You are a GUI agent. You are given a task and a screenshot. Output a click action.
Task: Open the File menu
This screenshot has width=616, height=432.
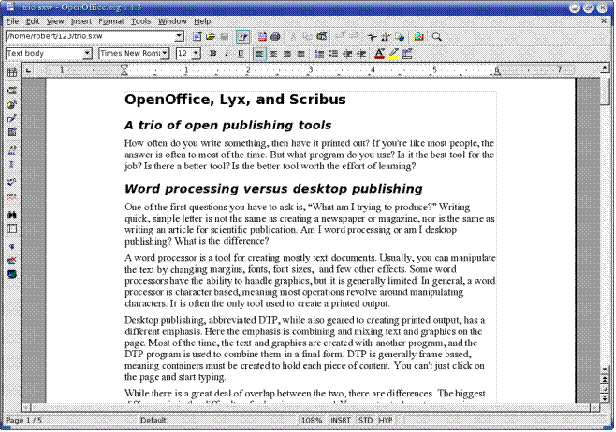pyautogui.click(x=13, y=21)
